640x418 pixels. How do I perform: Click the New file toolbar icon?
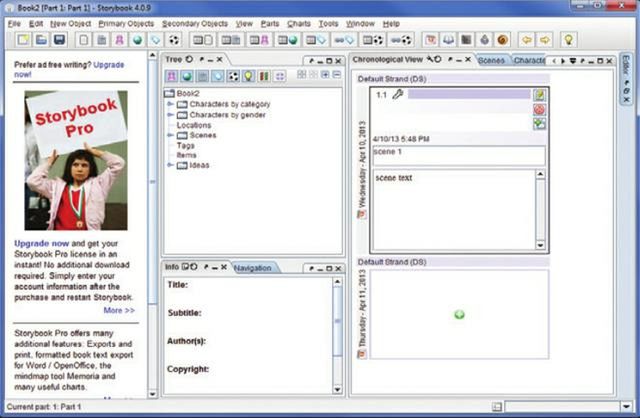(23, 40)
